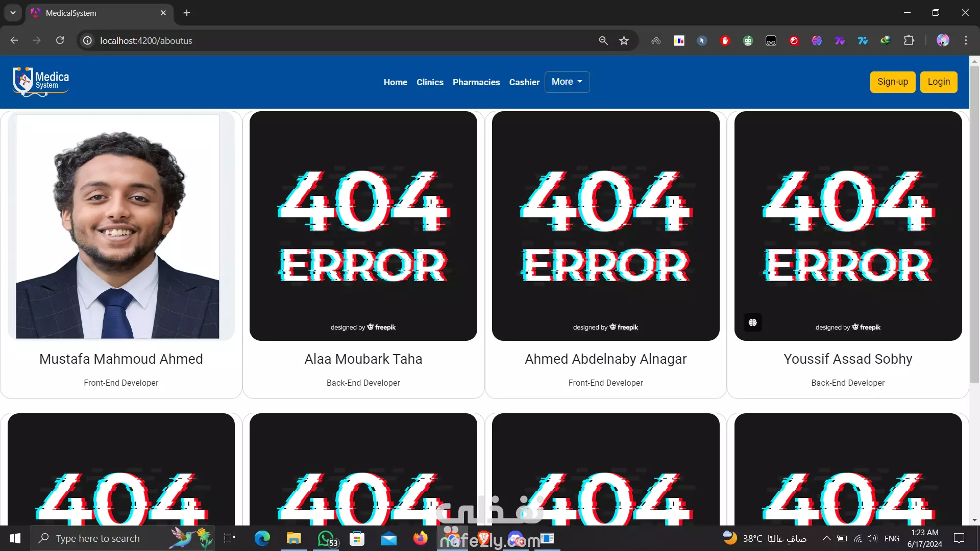
Task: Open the notification center
Action: pyautogui.click(x=959, y=538)
